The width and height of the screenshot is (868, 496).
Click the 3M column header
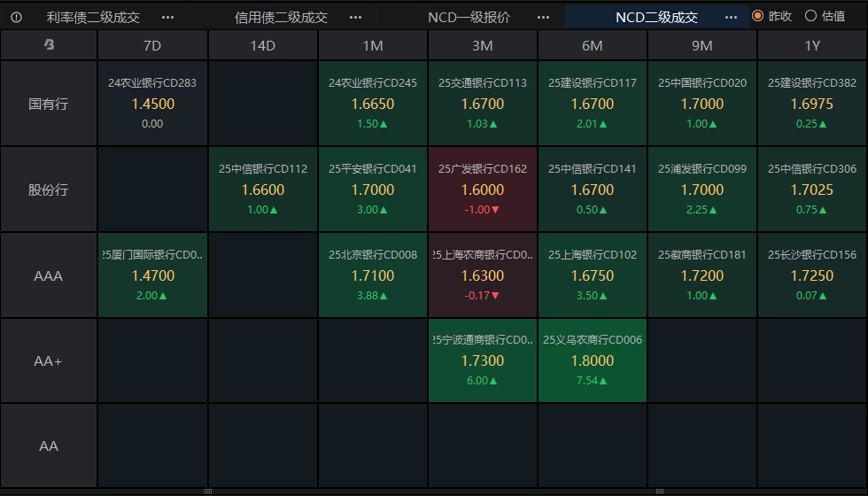pos(482,45)
